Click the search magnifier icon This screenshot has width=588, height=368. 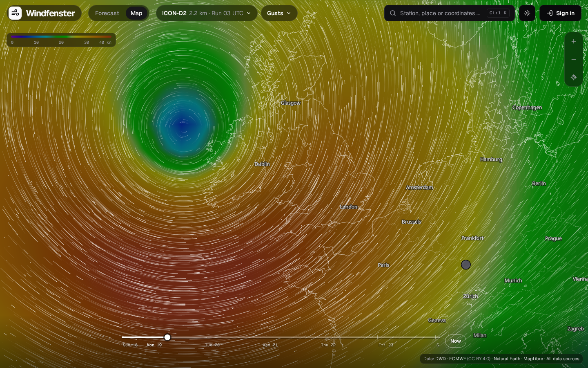click(x=393, y=13)
